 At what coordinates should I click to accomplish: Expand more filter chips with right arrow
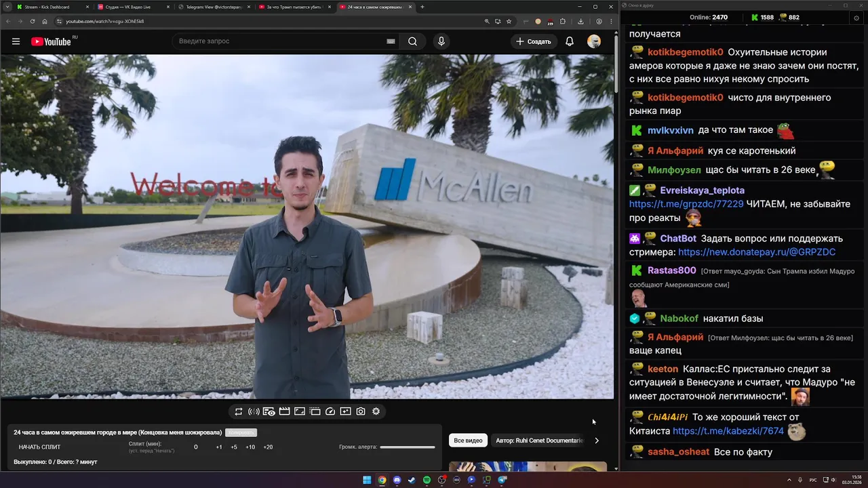pos(597,441)
